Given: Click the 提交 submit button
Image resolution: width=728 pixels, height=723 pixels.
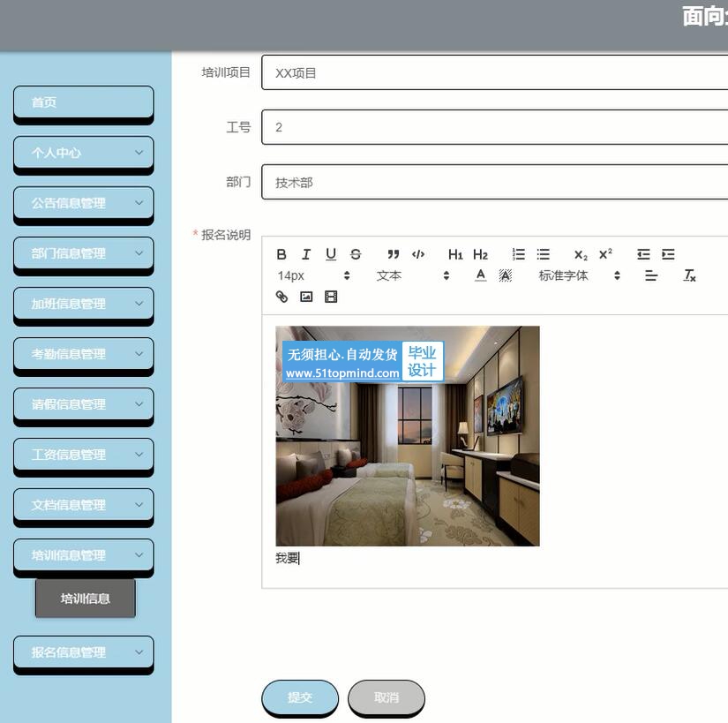Looking at the screenshot, I should coord(300,697).
